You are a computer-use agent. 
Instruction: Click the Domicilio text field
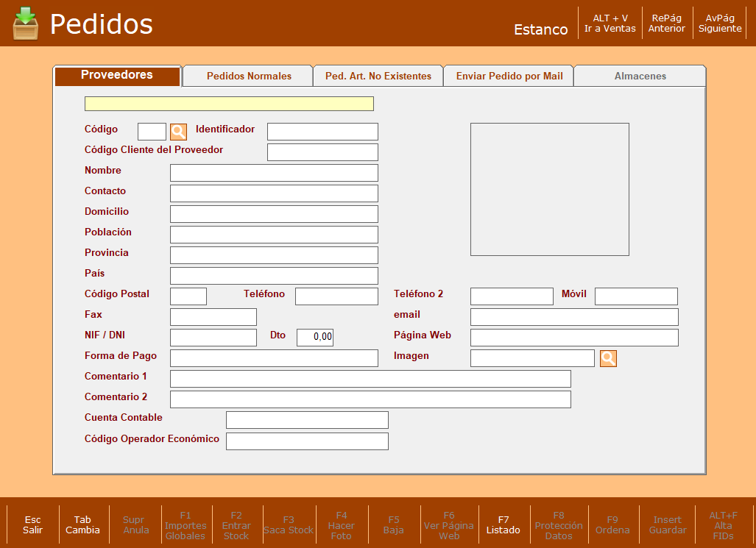click(274, 214)
